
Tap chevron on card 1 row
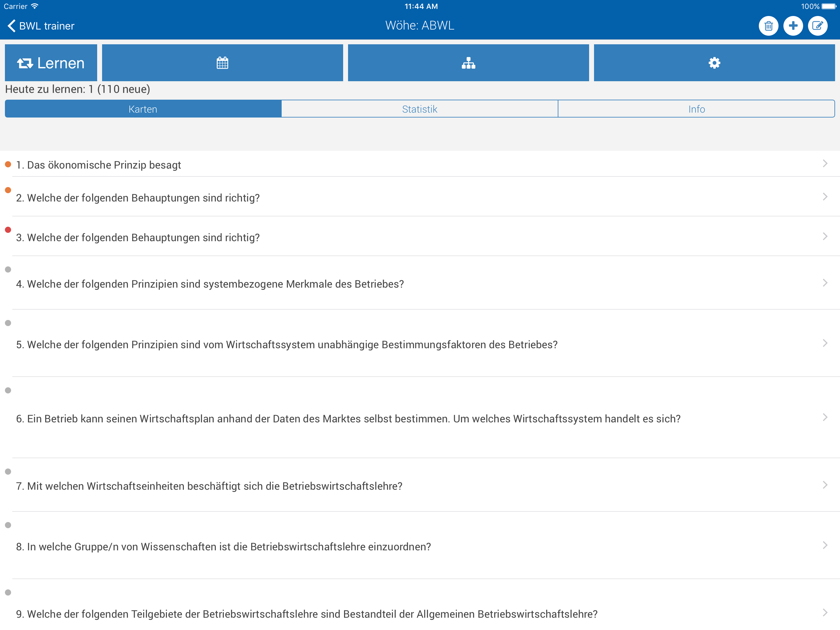tap(825, 163)
